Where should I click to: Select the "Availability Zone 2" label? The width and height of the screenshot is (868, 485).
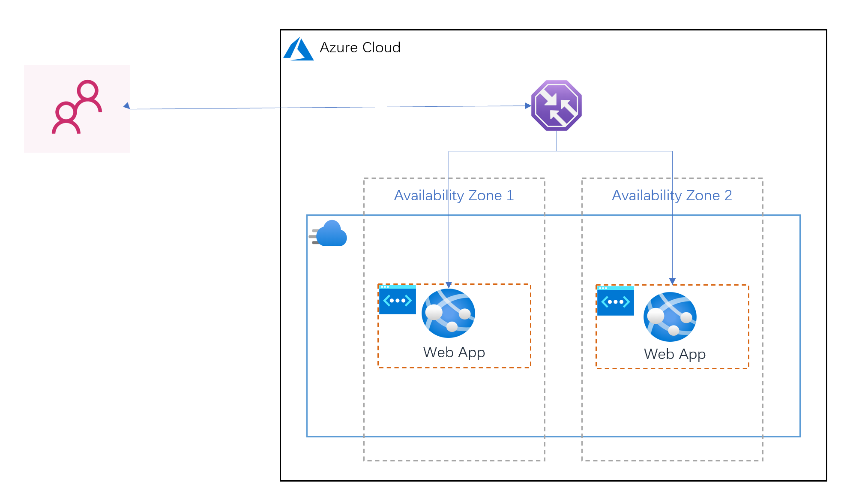672,196
